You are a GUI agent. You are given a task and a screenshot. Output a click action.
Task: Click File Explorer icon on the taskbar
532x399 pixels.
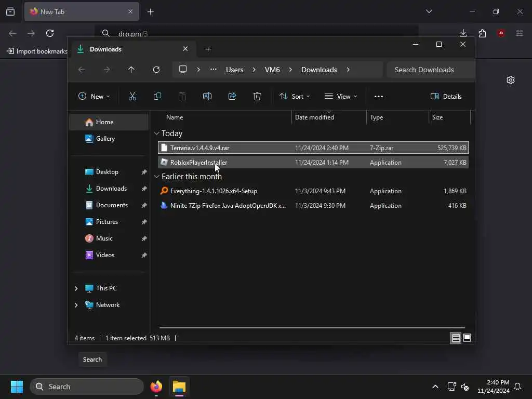[x=179, y=387]
